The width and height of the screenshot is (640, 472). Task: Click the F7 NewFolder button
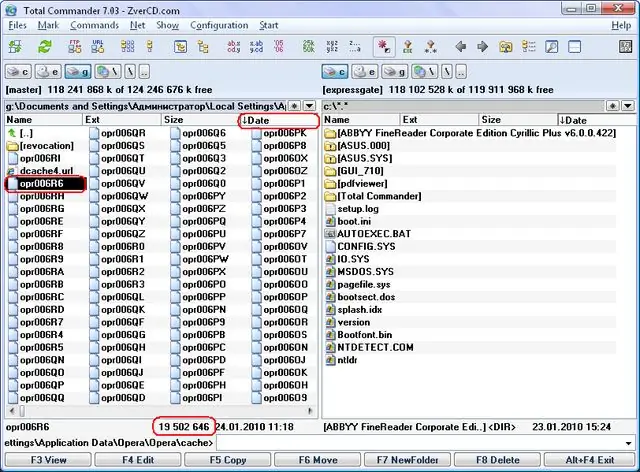click(407, 460)
